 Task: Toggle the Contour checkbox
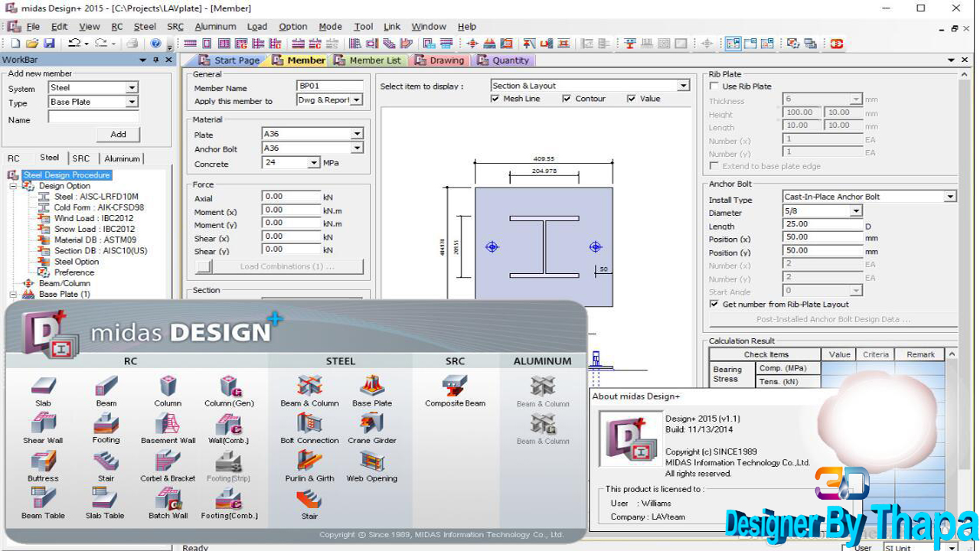tap(567, 99)
